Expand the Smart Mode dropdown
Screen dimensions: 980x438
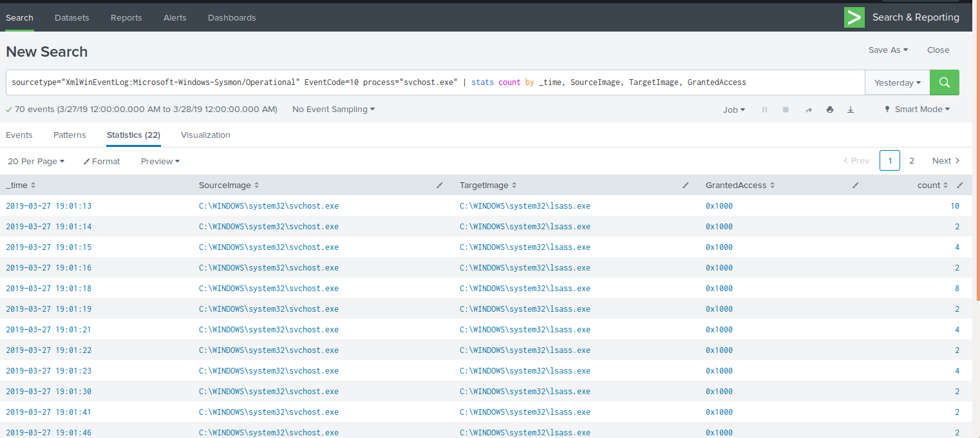pos(917,110)
